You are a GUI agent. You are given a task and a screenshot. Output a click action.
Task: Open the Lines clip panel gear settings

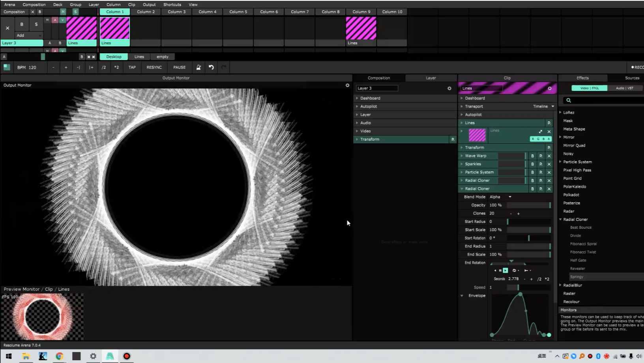point(550,88)
